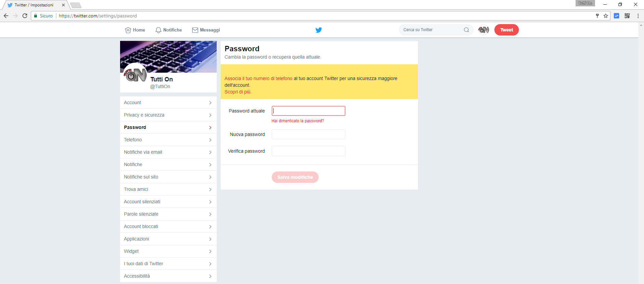Open Messaggi via the envelope icon
Screen dimensions: 644x284
195,30
